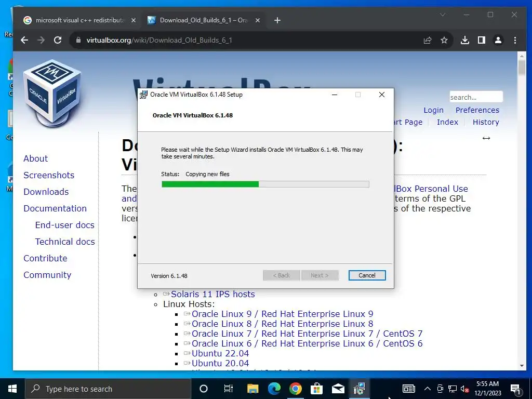Open Solaris 11 IPS hosts link
The height and width of the screenshot is (399, 532).
pos(212,294)
